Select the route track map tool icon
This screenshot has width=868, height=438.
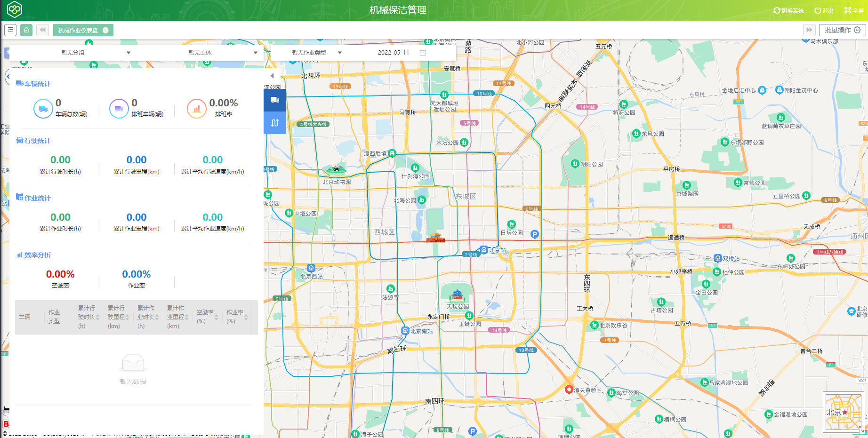click(x=275, y=123)
